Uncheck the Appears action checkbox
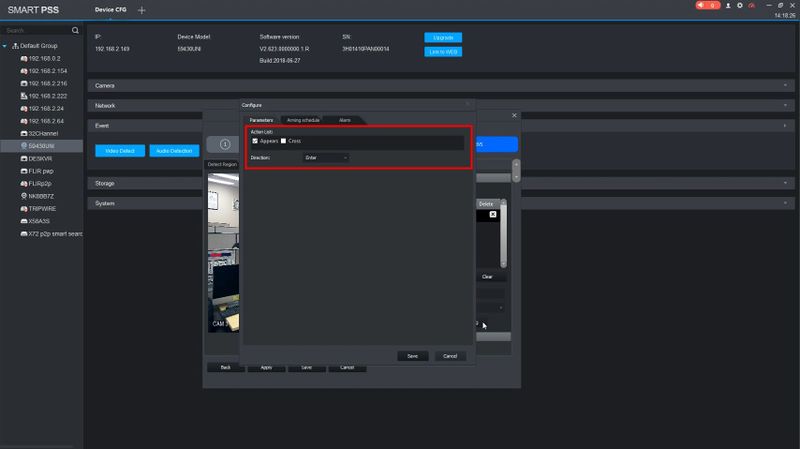Image resolution: width=800 pixels, height=449 pixels. coord(254,141)
